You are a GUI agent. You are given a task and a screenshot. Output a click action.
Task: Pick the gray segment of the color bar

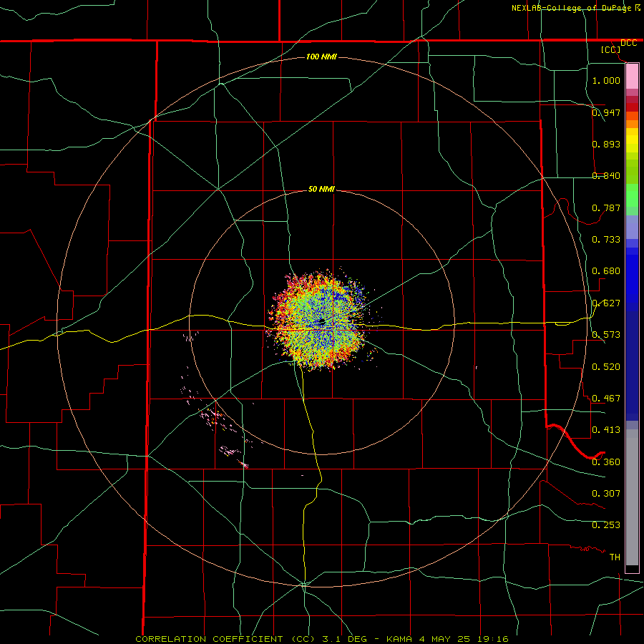coord(632,497)
